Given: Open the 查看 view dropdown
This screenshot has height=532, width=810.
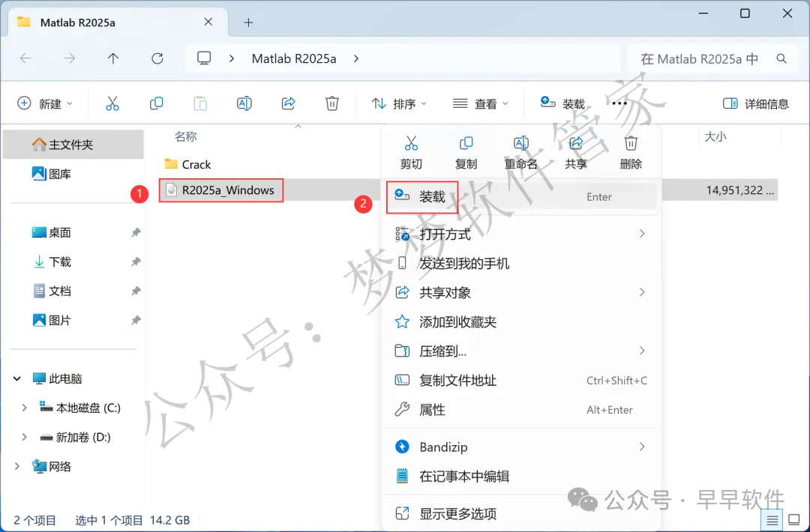Looking at the screenshot, I should (481, 103).
